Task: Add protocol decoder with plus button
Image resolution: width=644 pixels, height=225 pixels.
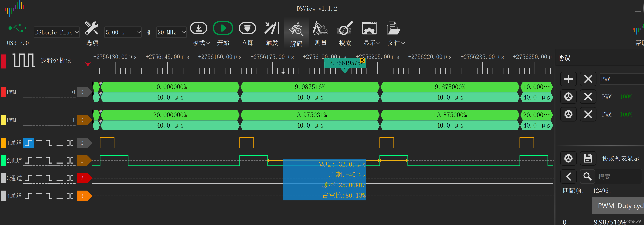Action: [568, 79]
